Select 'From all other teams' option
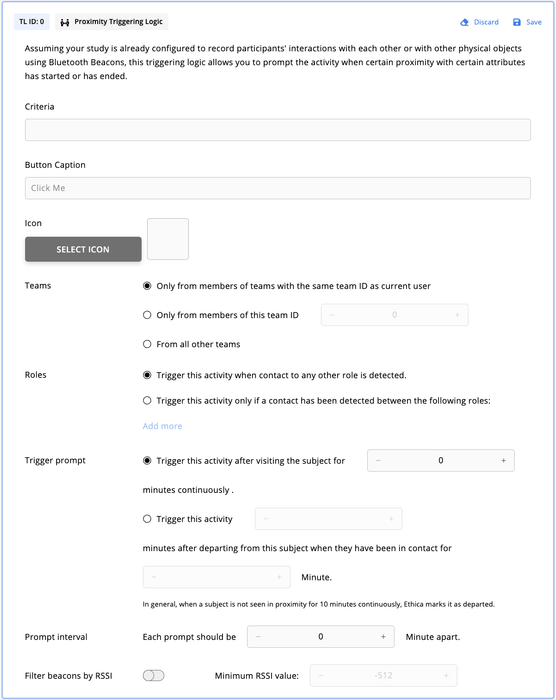The height and width of the screenshot is (700, 556). 147,344
